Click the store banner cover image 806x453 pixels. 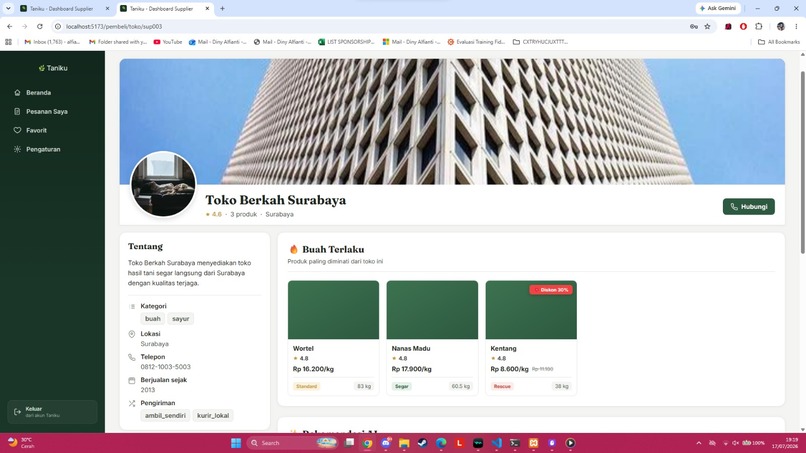click(452, 121)
